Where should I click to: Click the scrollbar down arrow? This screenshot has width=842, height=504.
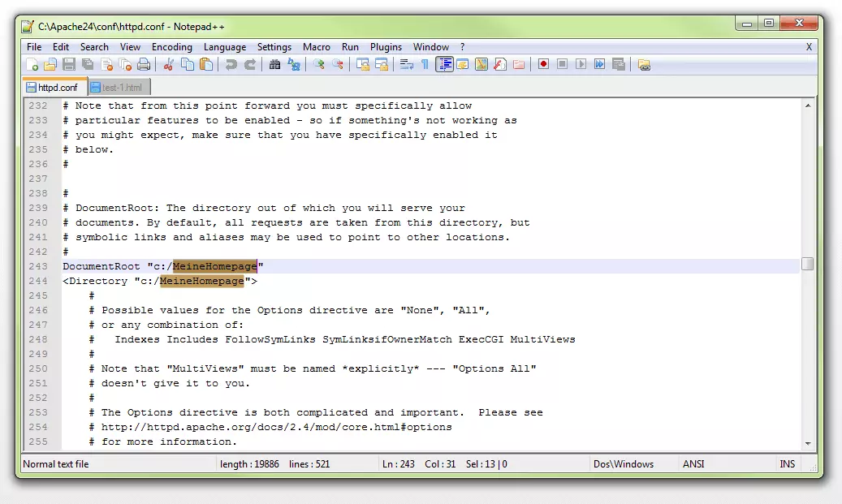coord(808,443)
